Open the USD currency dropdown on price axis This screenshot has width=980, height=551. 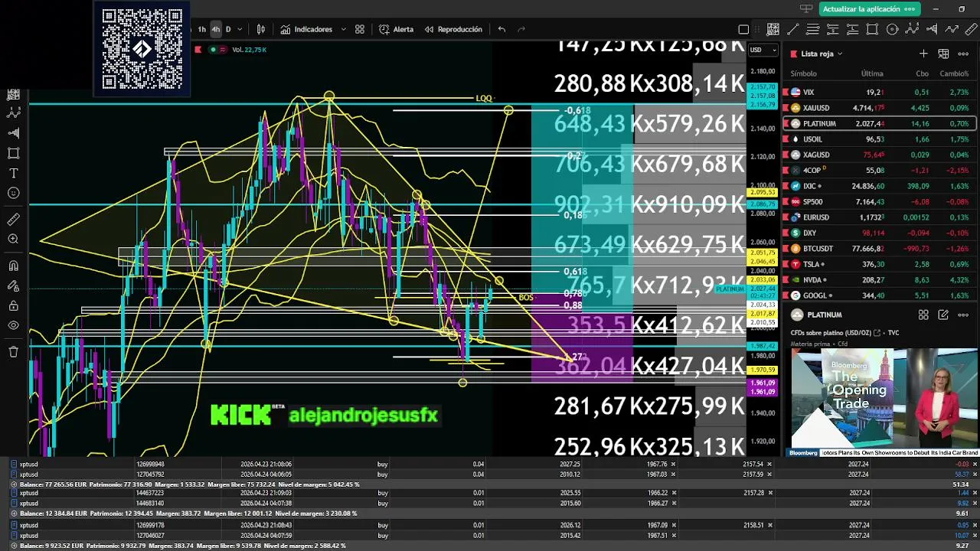(763, 50)
